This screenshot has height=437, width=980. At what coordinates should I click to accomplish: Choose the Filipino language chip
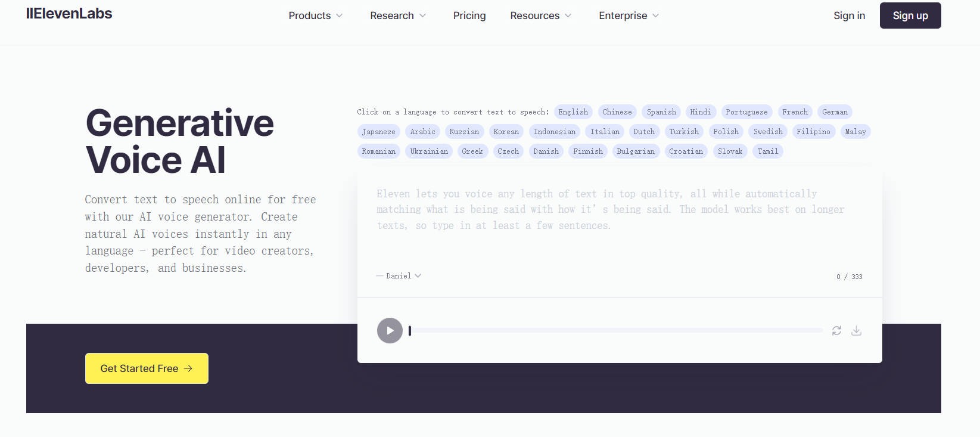click(x=813, y=132)
